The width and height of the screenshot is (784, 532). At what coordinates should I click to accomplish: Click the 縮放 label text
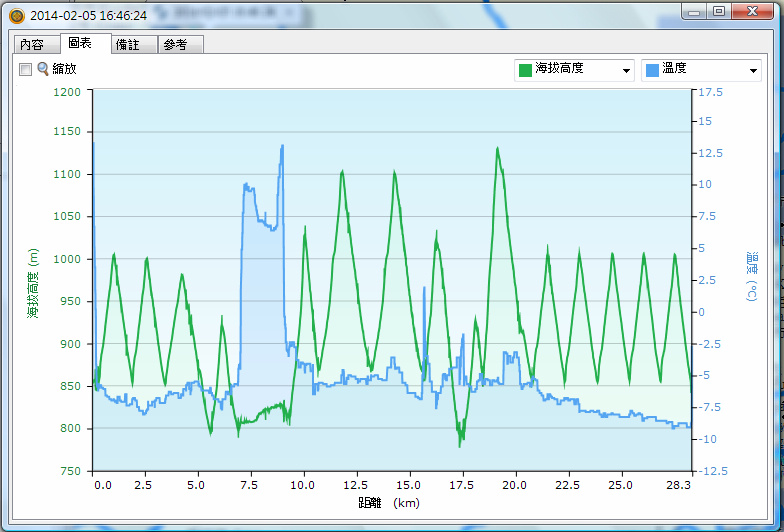(x=64, y=69)
